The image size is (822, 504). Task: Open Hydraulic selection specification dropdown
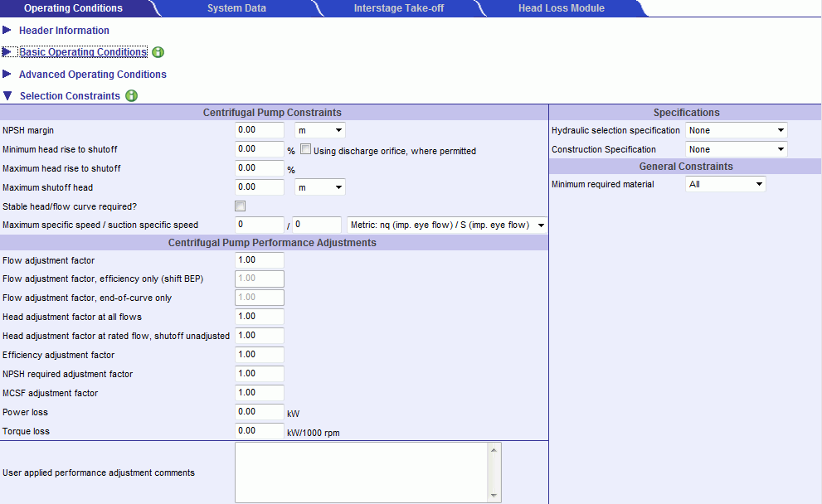(736, 130)
